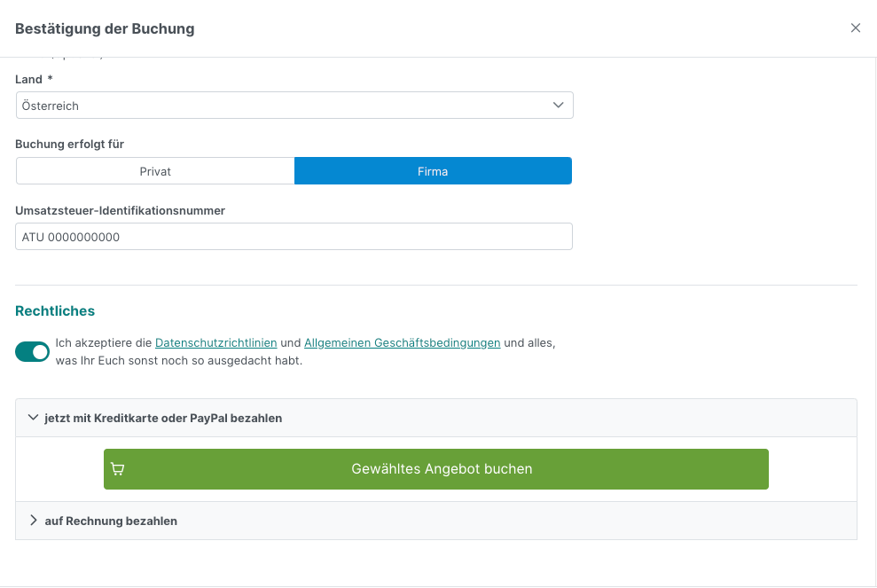Open the country combo box showing Österreich
This screenshot has height=588, width=877.
click(x=294, y=105)
